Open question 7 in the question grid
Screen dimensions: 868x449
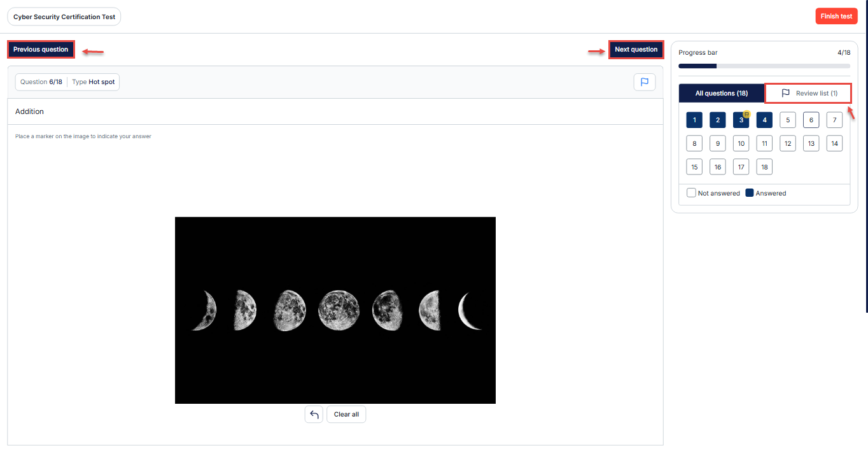[834, 120]
